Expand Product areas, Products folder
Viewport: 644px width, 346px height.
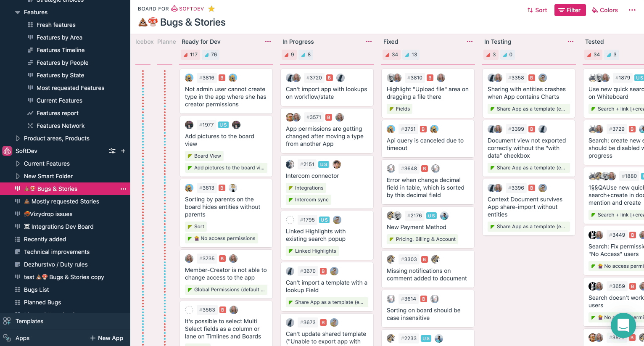pos(18,138)
